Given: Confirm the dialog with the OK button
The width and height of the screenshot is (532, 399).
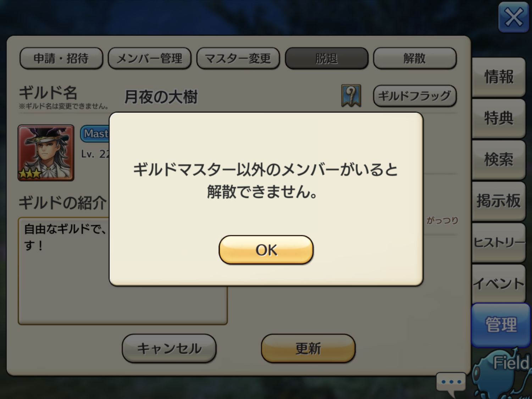Looking at the screenshot, I should pos(266,250).
